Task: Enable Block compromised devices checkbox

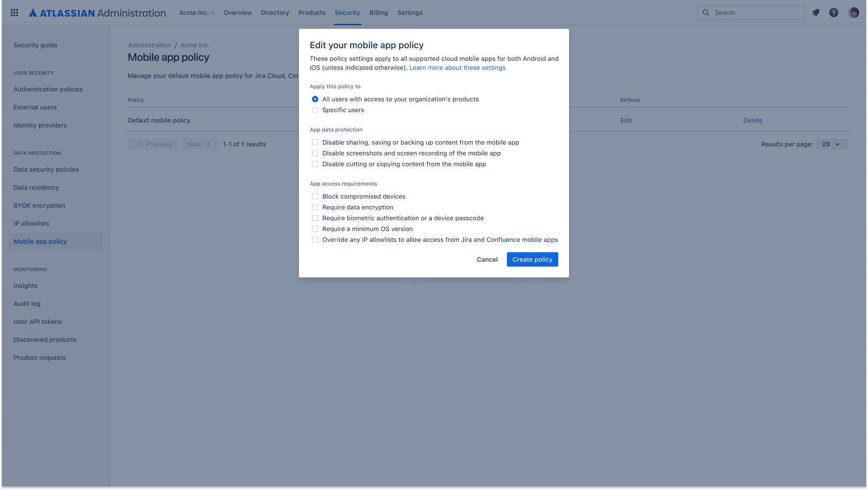Action: (315, 196)
